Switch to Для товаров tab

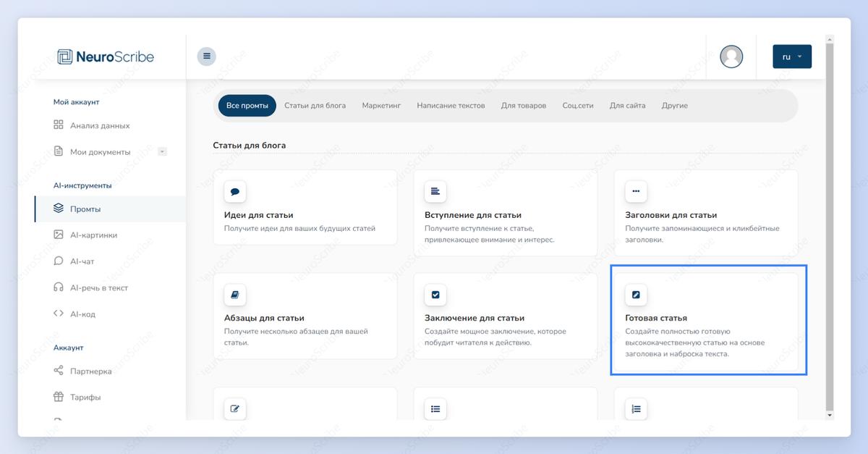coord(524,105)
